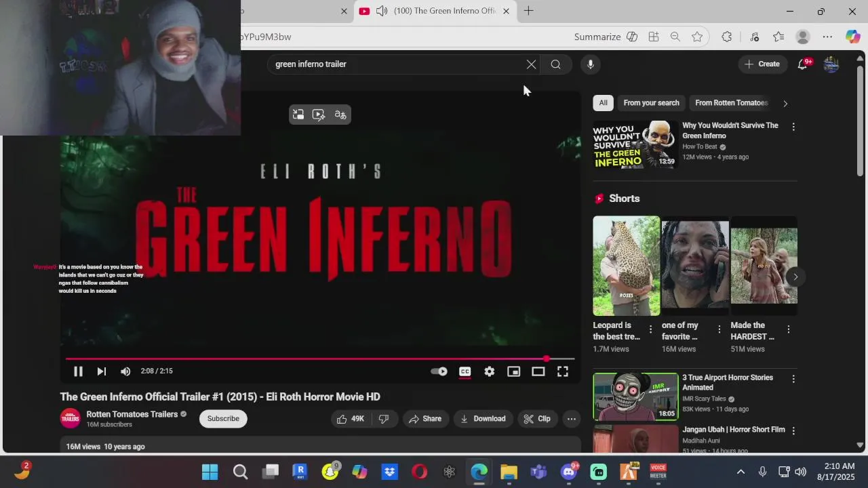Make the video full screen
The image size is (868, 488).
click(562, 371)
